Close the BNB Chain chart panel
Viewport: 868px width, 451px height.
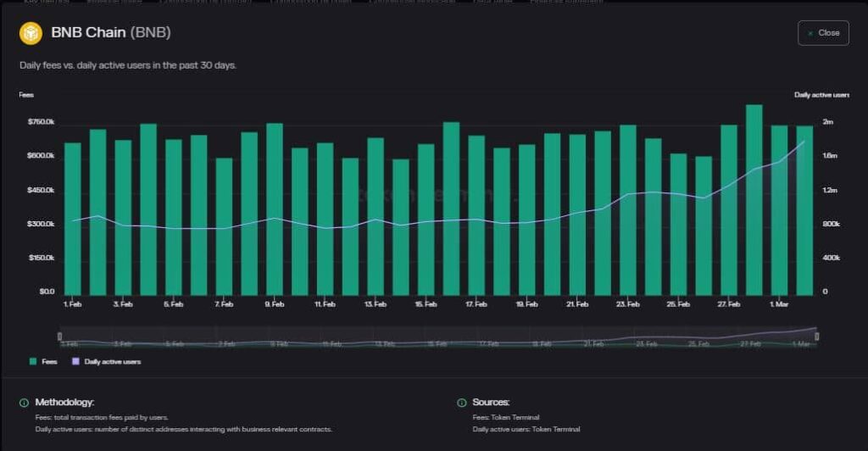(x=823, y=33)
